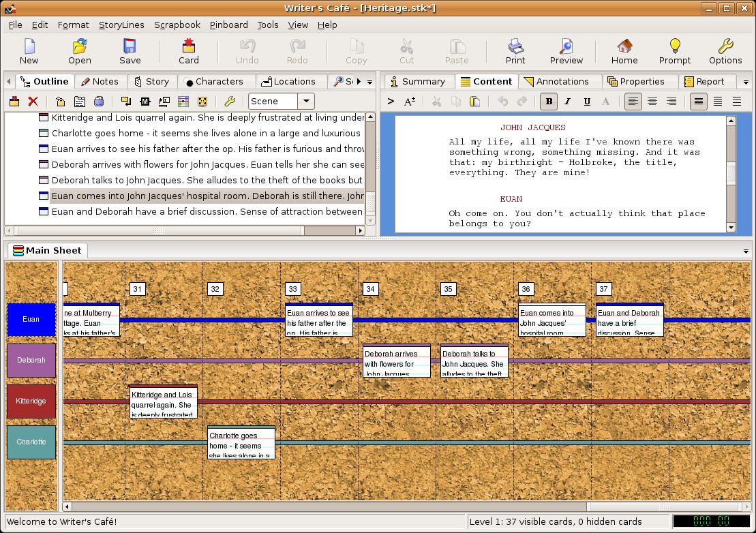The height and width of the screenshot is (533, 756).
Task: Show previous left panel tabs with left arrow
Action: pos(9,81)
